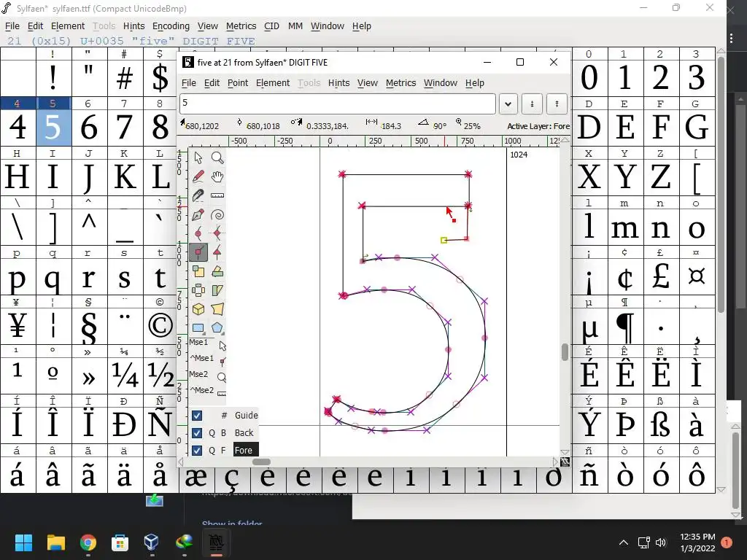This screenshot has height=560, width=747.
Task: Open main window MM menu
Action: (x=295, y=26)
